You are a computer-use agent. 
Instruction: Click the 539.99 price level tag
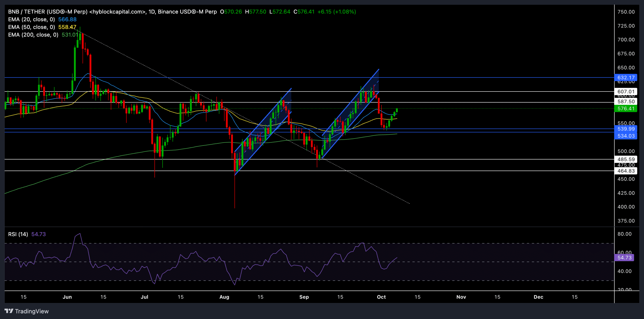626,129
